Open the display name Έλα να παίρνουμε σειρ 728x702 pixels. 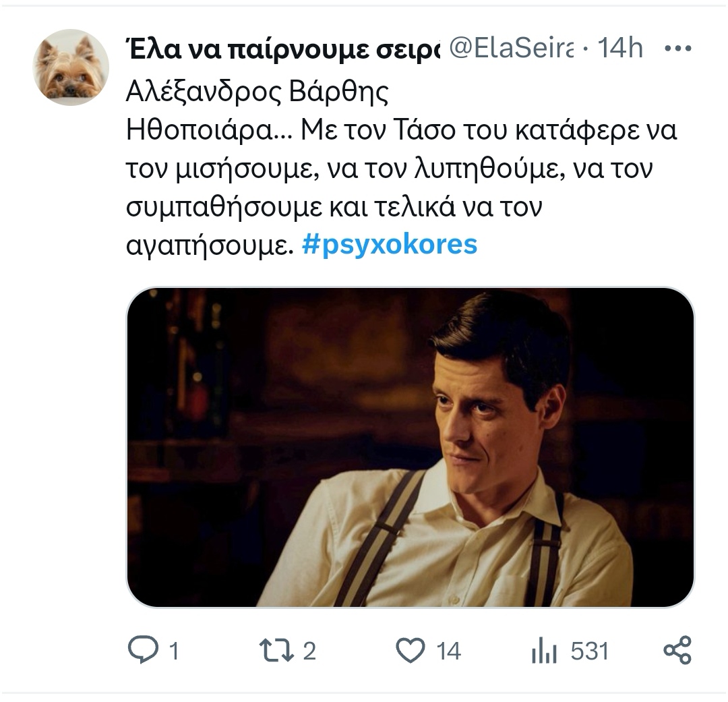(x=282, y=49)
